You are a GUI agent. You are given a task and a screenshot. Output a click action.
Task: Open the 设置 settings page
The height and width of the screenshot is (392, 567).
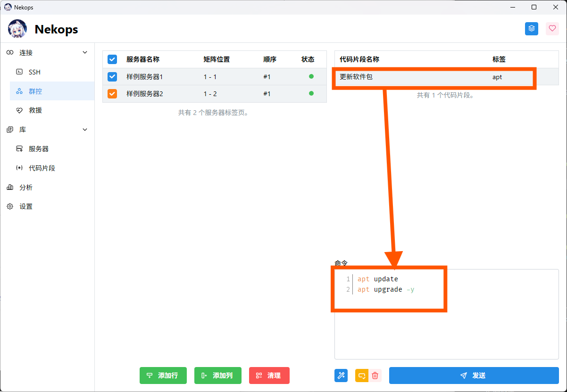point(26,207)
